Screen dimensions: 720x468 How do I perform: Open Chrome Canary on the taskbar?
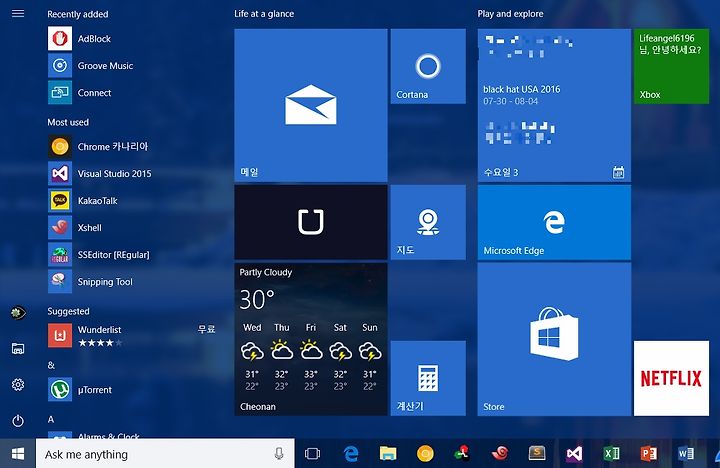click(425, 454)
